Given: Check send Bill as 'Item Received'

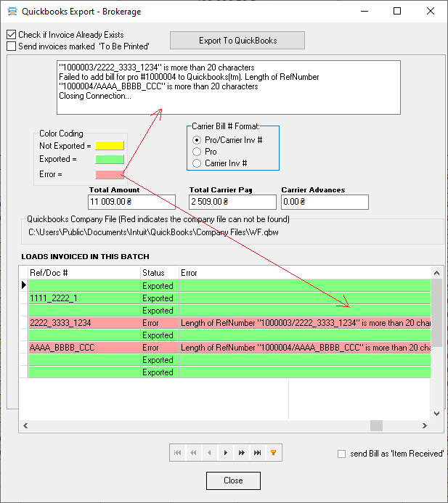Looking at the screenshot, I should tap(342, 454).
